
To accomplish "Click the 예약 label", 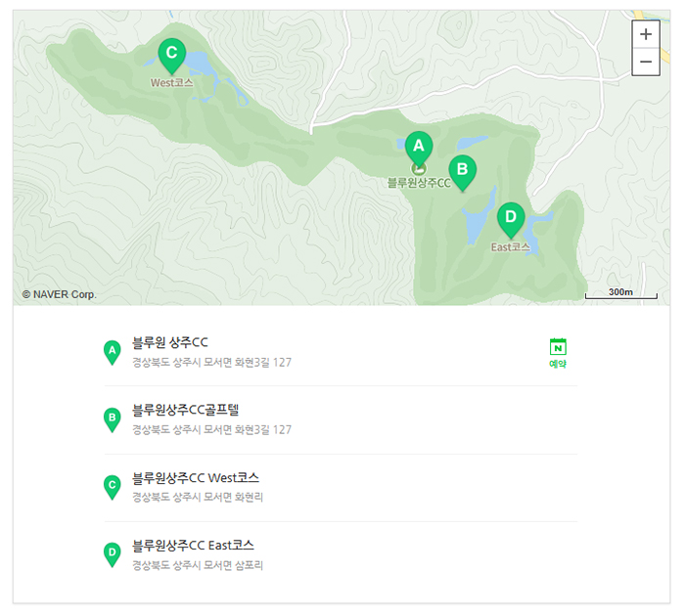I will [558, 364].
